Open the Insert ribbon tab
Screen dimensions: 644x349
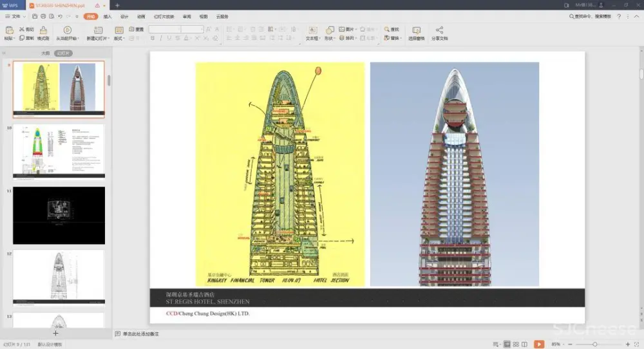click(108, 16)
